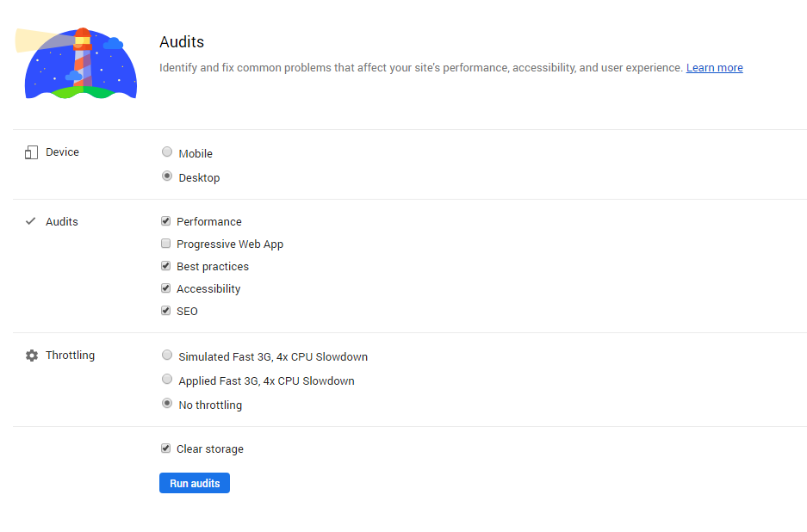This screenshot has height=532, width=807.
Task: Click the Device section label
Action: (62, 152)
